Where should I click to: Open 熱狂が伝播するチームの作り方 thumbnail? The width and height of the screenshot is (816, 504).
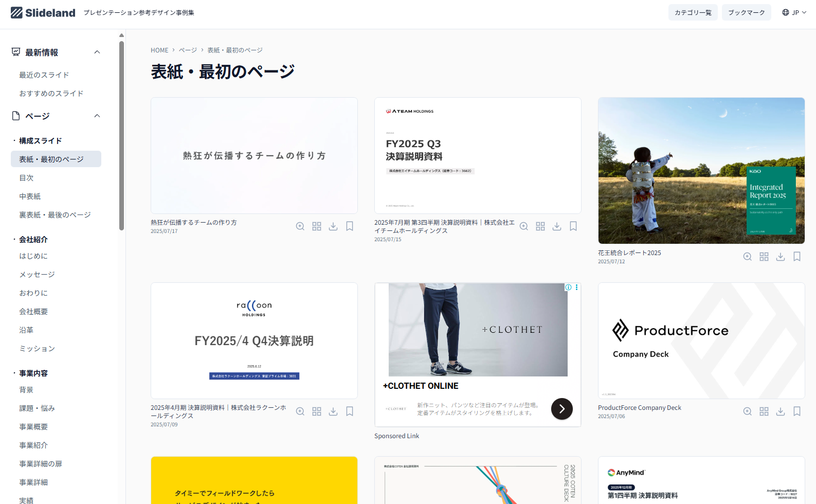[x=254, y=155]
